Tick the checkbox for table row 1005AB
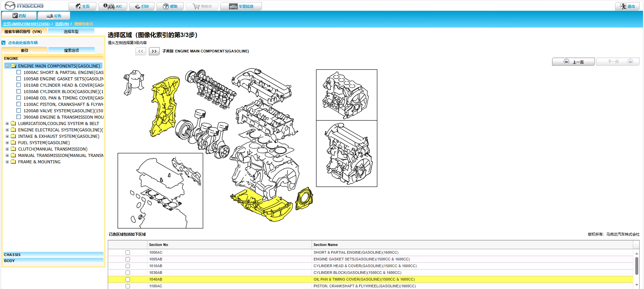Viewport: 644px width, 289px height. tap(128, 259)
